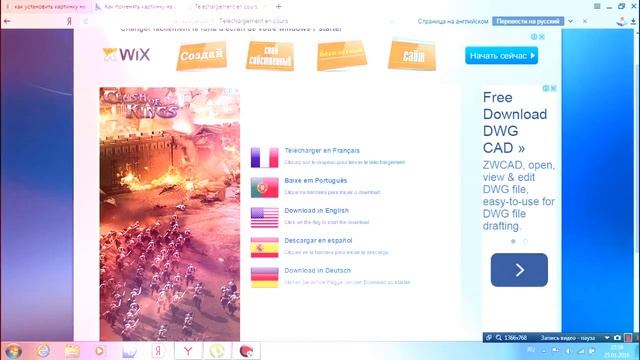
Task: Click the camera icon in recorder bar
Action: (x=617, y=338)
